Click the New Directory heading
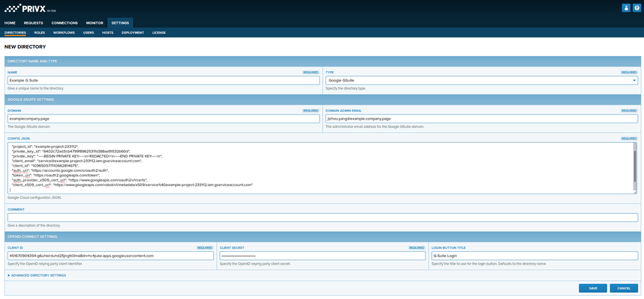644x299 pixels. (25, 47)
